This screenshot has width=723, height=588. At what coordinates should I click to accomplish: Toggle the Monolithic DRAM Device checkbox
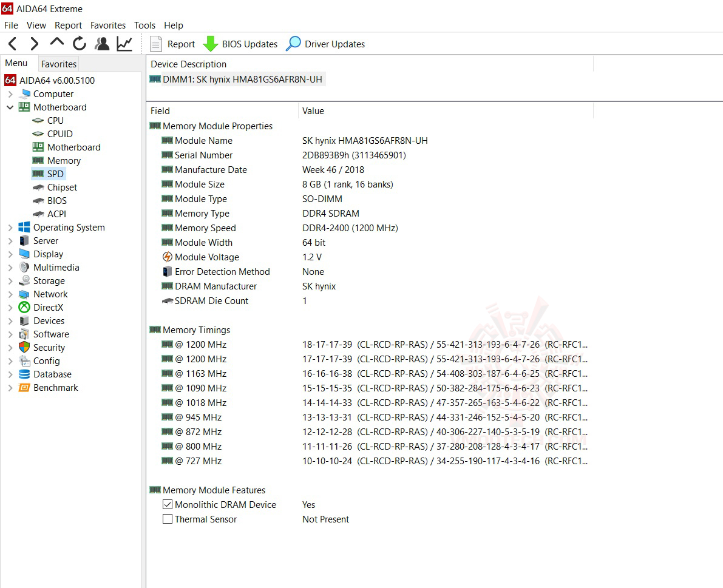click(168, 505)
